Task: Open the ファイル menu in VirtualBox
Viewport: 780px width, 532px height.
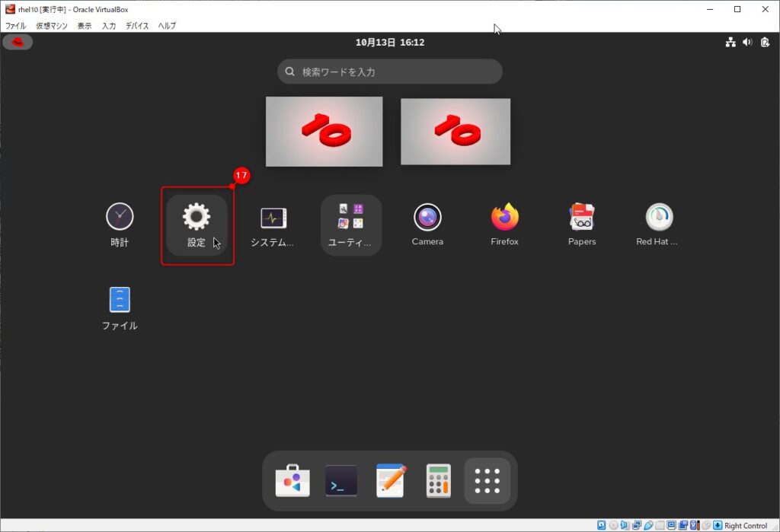Action: click(15, 26)
